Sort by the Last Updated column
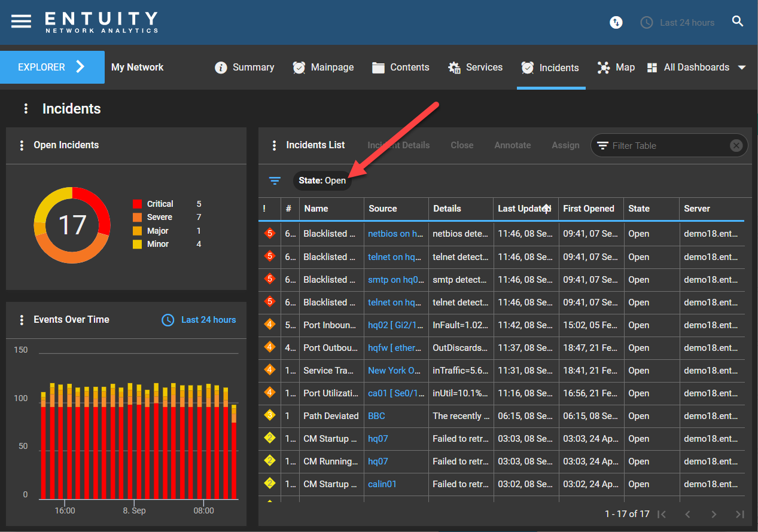 pyautogui.click(x=524, y=209)
